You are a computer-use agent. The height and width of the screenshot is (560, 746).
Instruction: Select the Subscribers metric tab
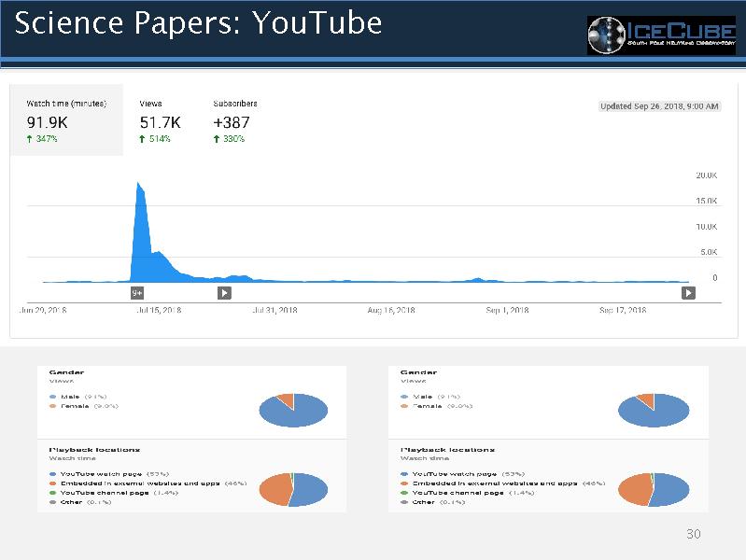(x=235, y=121)
